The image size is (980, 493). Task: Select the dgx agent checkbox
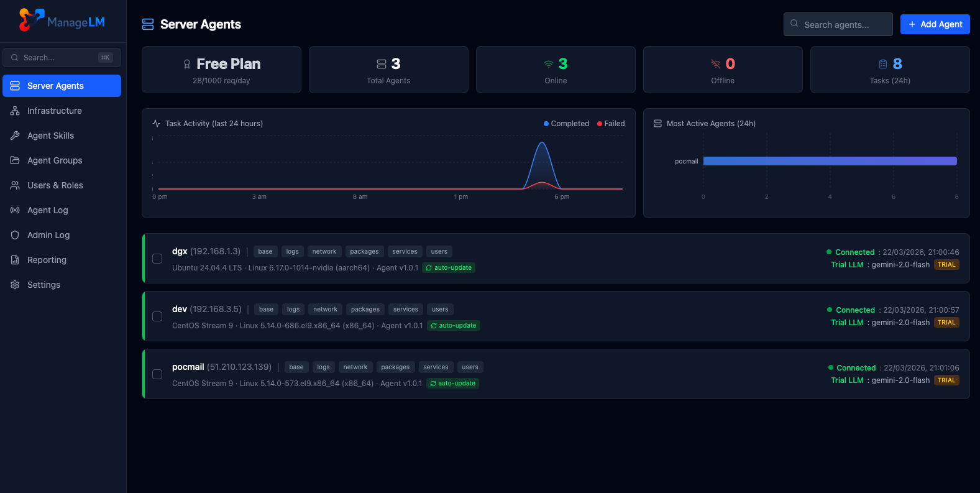tap(157, 259)
